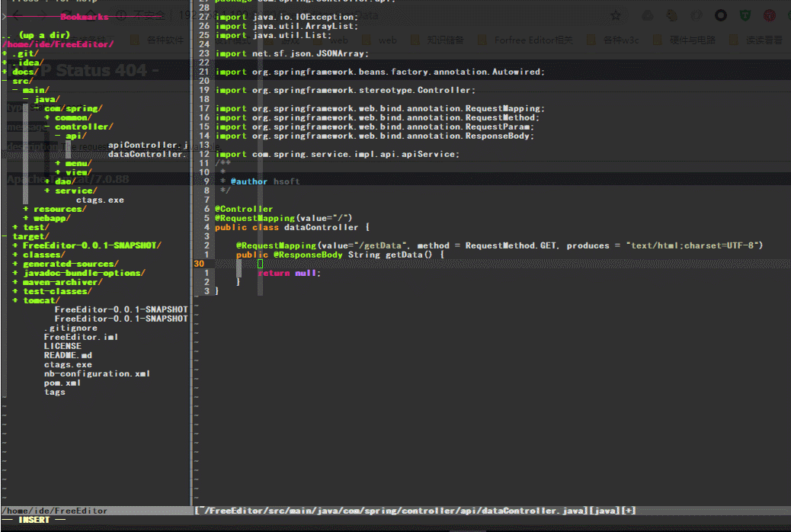
Task: Click the /home/ide/FreeEditor status line
Action: (54, 511)
